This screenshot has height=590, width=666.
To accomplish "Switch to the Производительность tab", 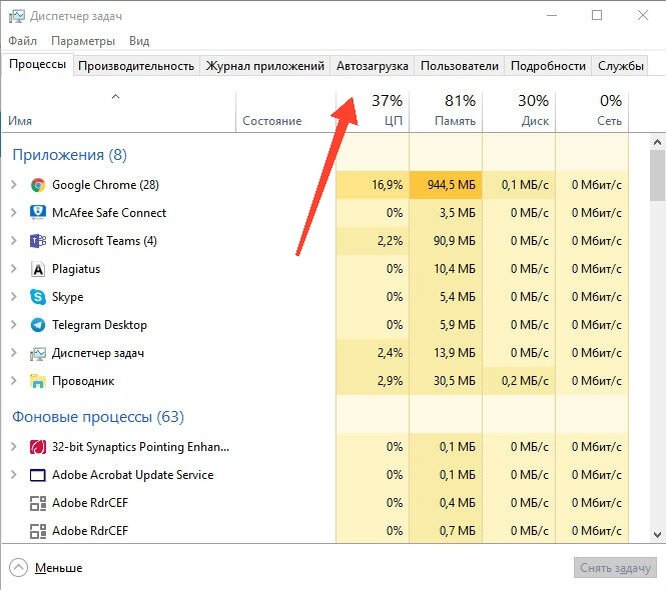I will click(x=136, y=66).
